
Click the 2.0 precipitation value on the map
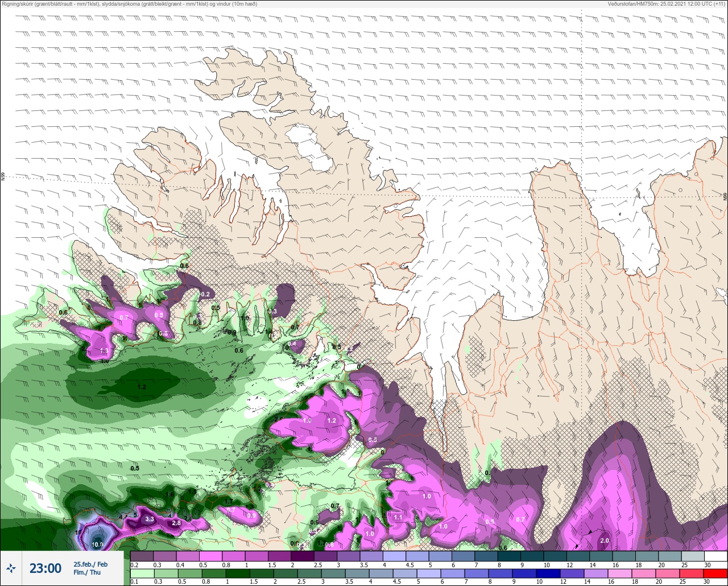pyautogui.click(x=605, y=540)
